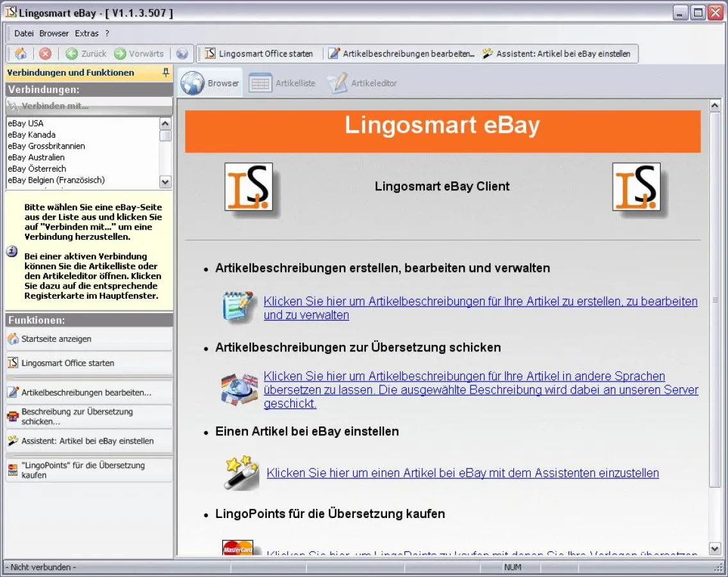The width and height of the screenshot is (728, 577).
Task: Click the globe-flags translation icon
Action: (238, 389)
